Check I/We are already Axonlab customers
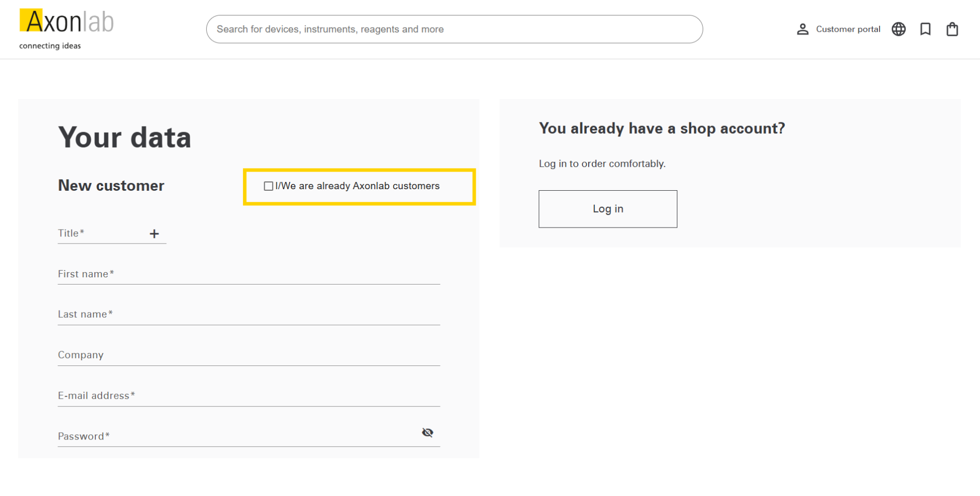The width and height of the screenshot is (980, 496). coord(268,186)
